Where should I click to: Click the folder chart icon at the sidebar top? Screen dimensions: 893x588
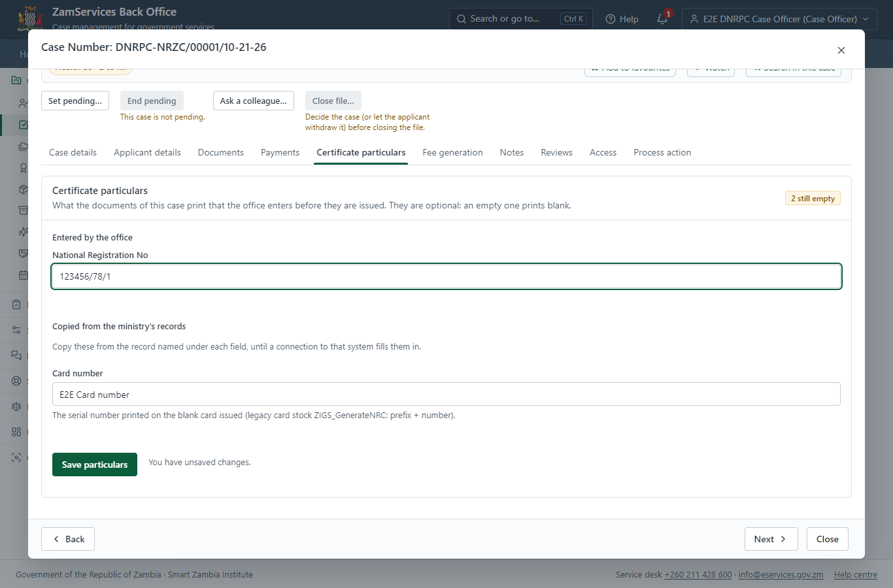click(x=16, y=80)
